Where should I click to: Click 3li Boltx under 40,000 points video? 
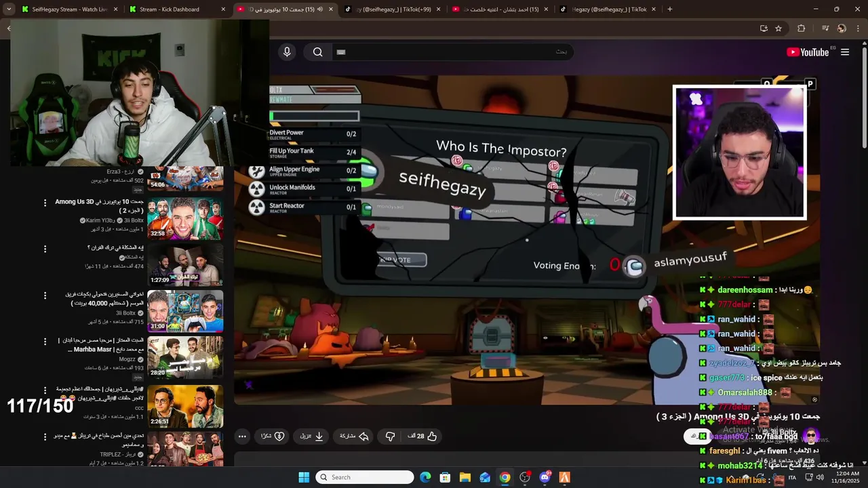125,312
